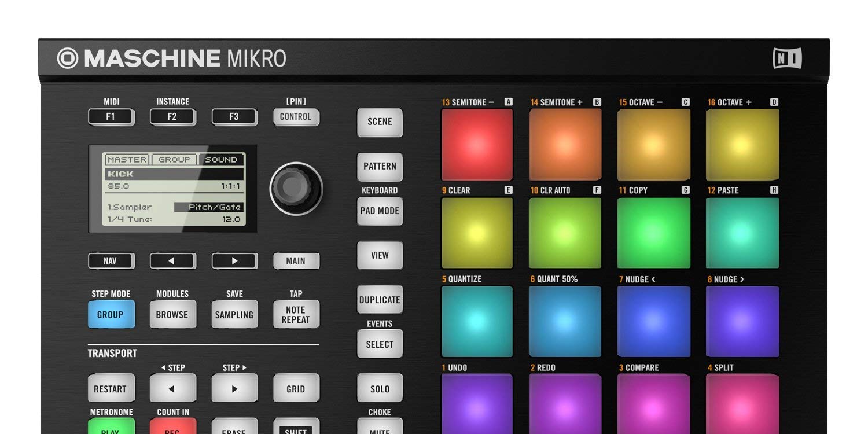Open the VIEW mode
The image size is (868, 434).
click(x=380, y=255)
